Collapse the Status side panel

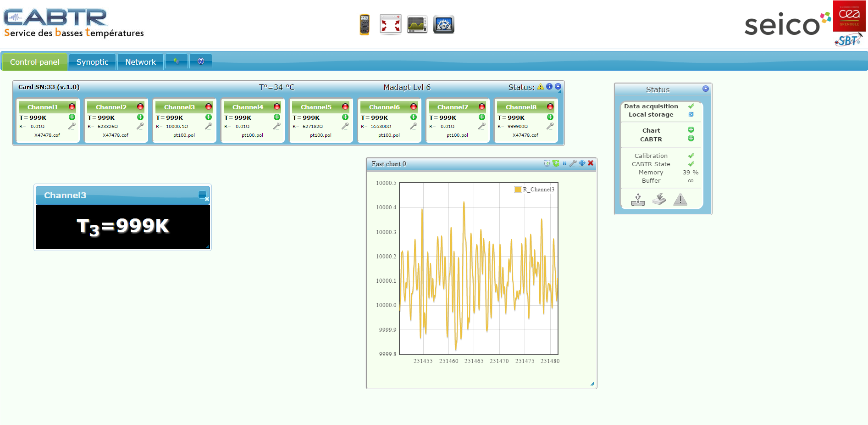(x=706, y=89)
